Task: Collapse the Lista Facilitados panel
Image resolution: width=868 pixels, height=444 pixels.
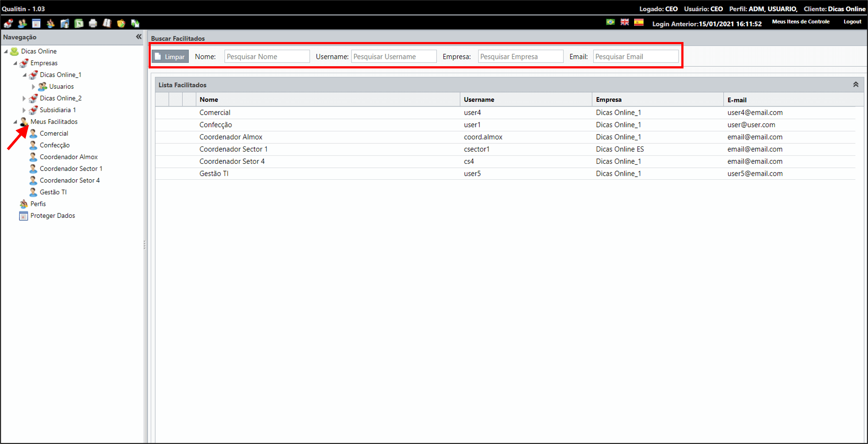Action: pyautogui.click(x=856, y=84)
